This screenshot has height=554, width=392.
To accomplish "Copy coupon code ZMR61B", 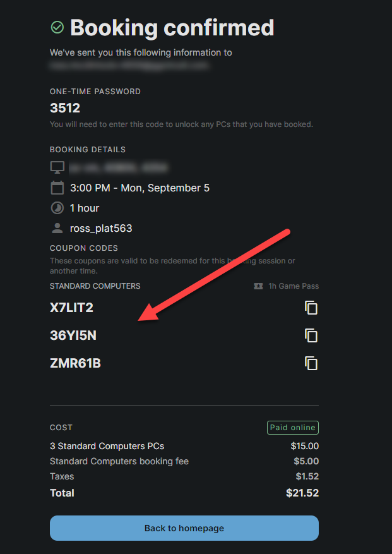I will pos(311,363).
